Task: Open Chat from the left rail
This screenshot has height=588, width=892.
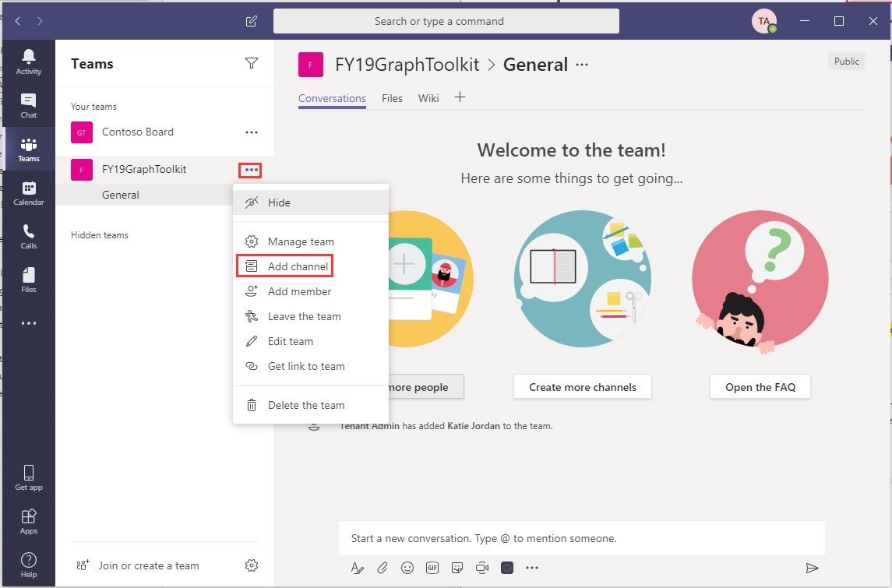Action: (29, 106)
